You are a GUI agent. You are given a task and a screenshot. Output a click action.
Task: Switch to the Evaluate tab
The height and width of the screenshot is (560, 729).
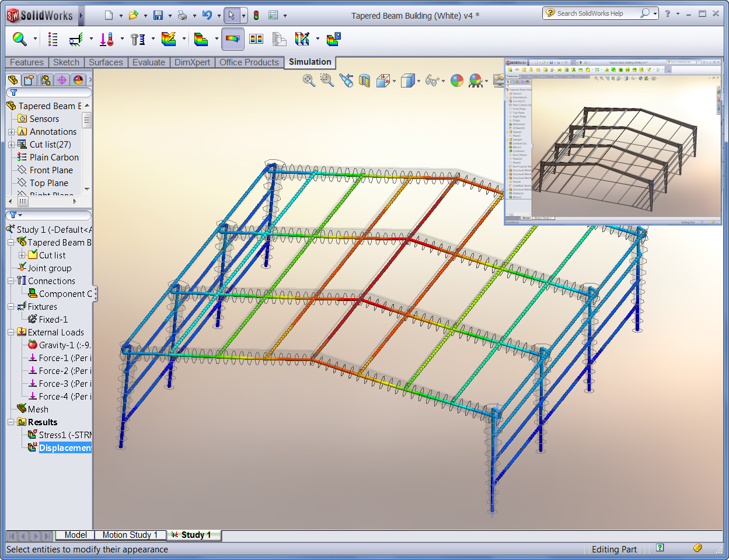pyautogui.click(x=148, y=62)
